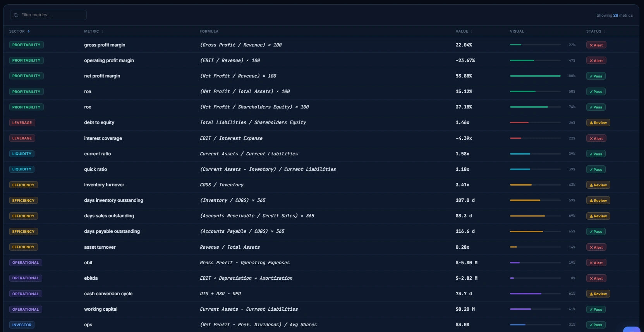Sort by the METRIC column header
The width and height of the screenshot is (644, 332).
(94, 31)
